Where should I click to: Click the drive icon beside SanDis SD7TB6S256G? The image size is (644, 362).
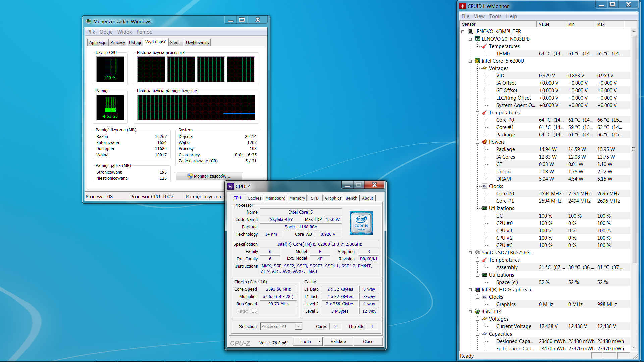tap(477, 253)
